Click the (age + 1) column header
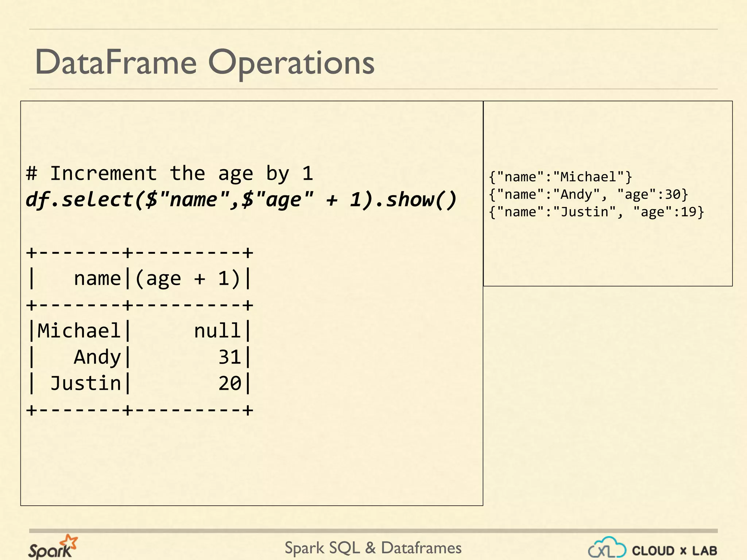The width and height of the screenshot is (747, 560). coord(187,279)
